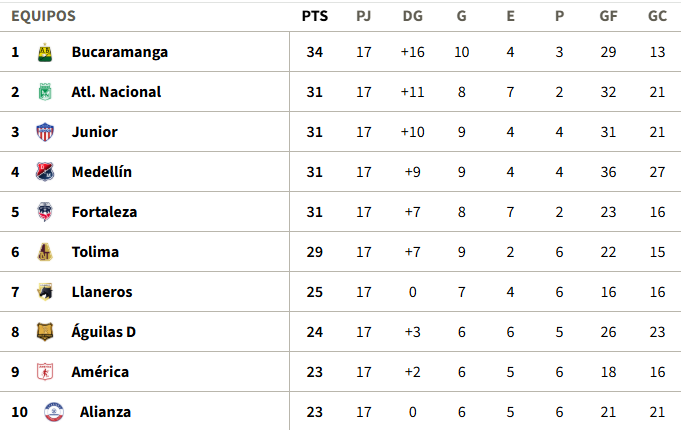Click the DG column header
681x430 pixels.
coord(412,16)
